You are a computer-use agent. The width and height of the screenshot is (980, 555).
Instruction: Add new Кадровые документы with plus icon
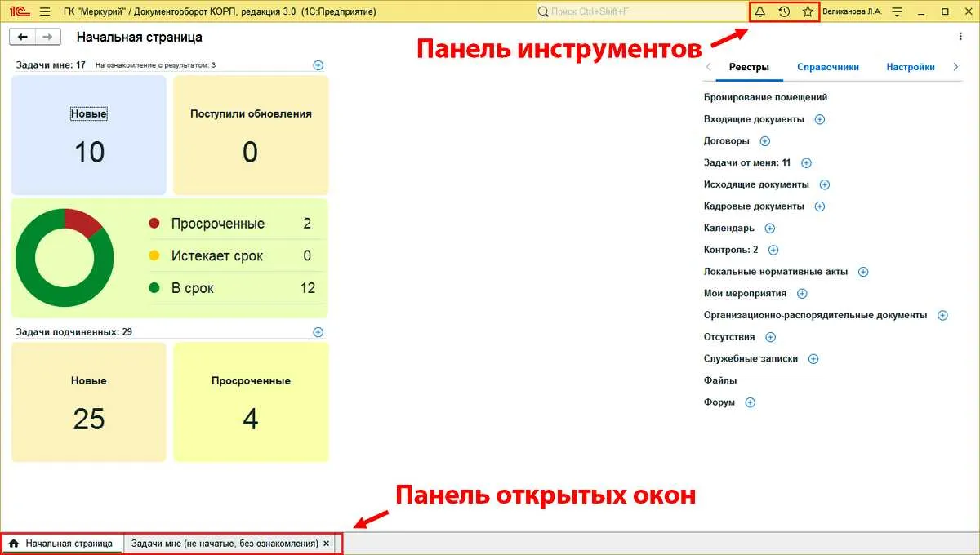820,206
